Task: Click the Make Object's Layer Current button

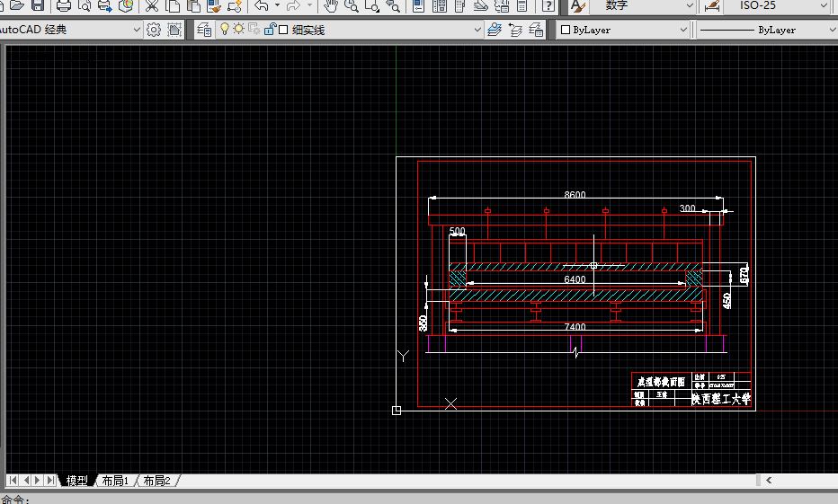Action: point(495,30)
